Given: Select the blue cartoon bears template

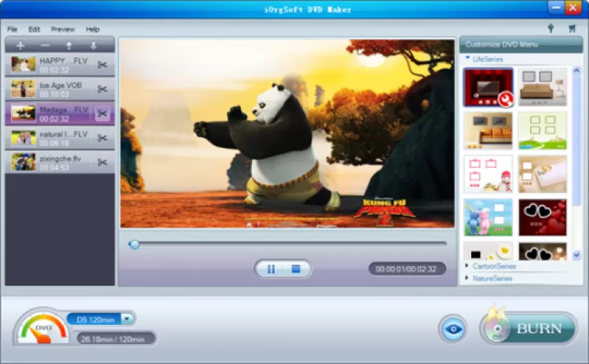Looking at the screenshot, I should click(x=488, y=217).
